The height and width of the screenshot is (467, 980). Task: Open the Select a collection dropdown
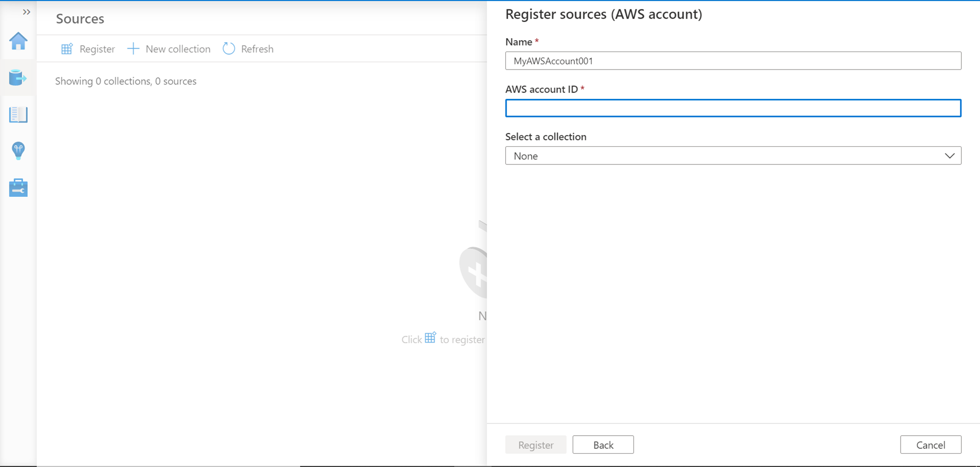(x=725, y=156)
